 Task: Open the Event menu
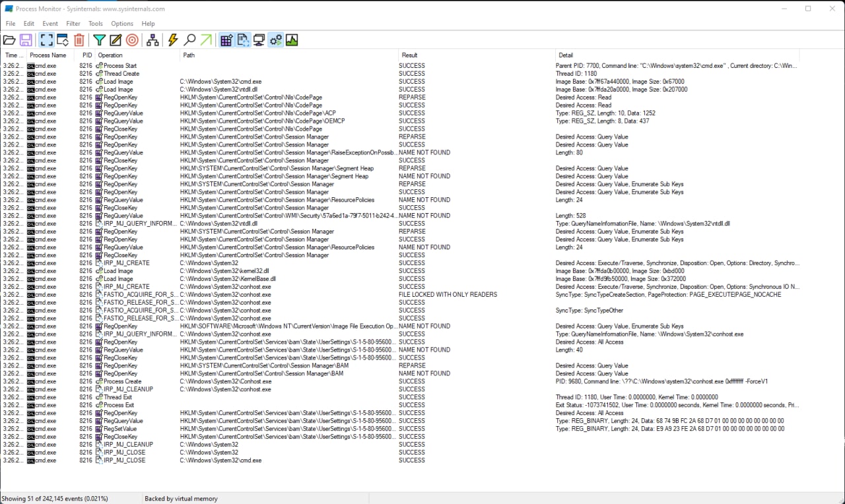coord(50,24)
